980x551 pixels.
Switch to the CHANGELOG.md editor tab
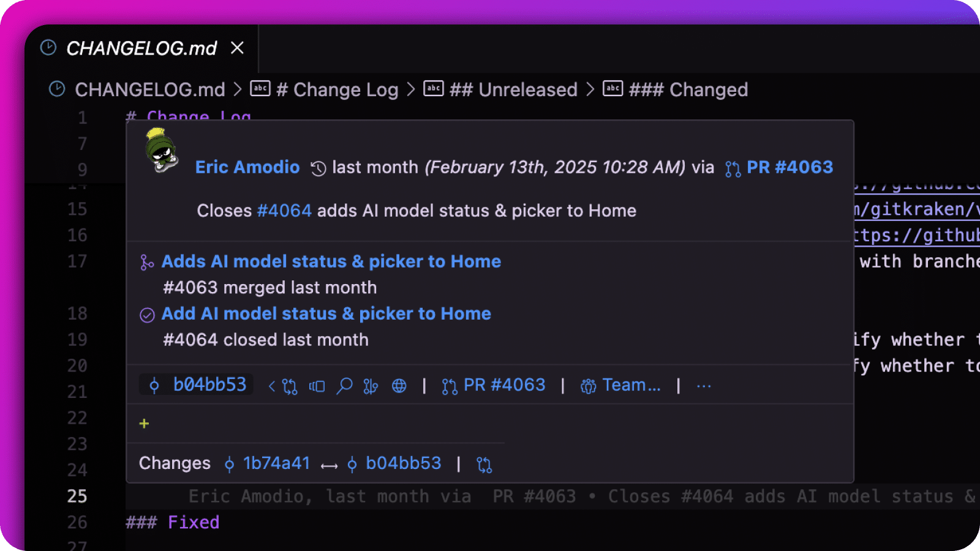tap(141, 48)
